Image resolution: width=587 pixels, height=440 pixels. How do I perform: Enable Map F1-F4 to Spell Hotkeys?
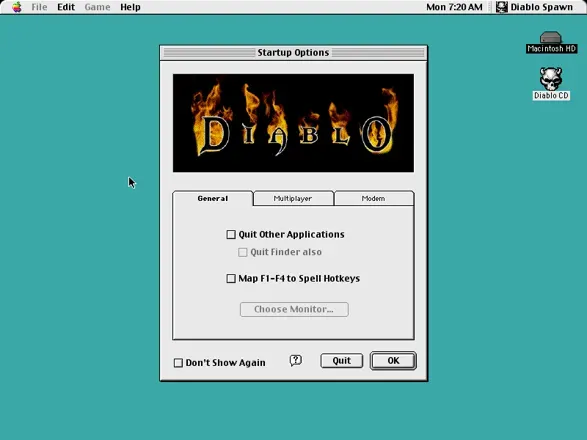tap(231, 278)
